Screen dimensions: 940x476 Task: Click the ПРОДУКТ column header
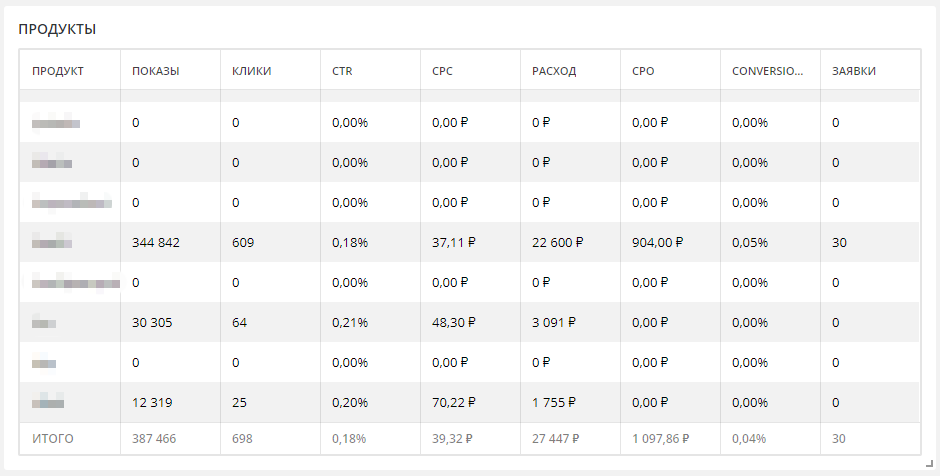(x=58, y=71)
